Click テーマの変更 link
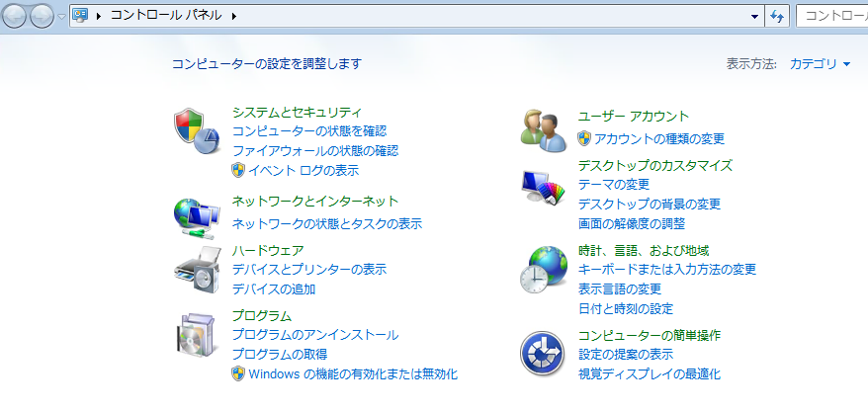The height and width of the screenshot is (412, 868). (614, 184)
